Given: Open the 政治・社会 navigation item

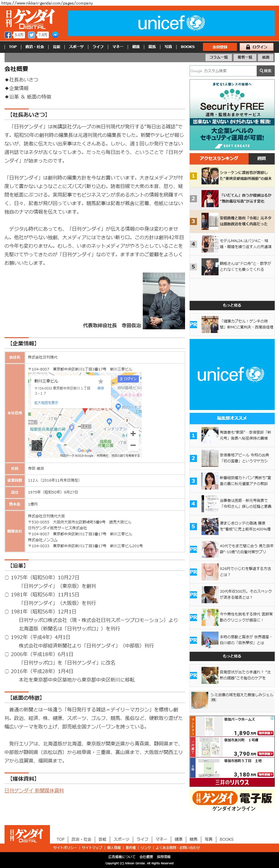Looking at the screenshot, I should [35, 47].
